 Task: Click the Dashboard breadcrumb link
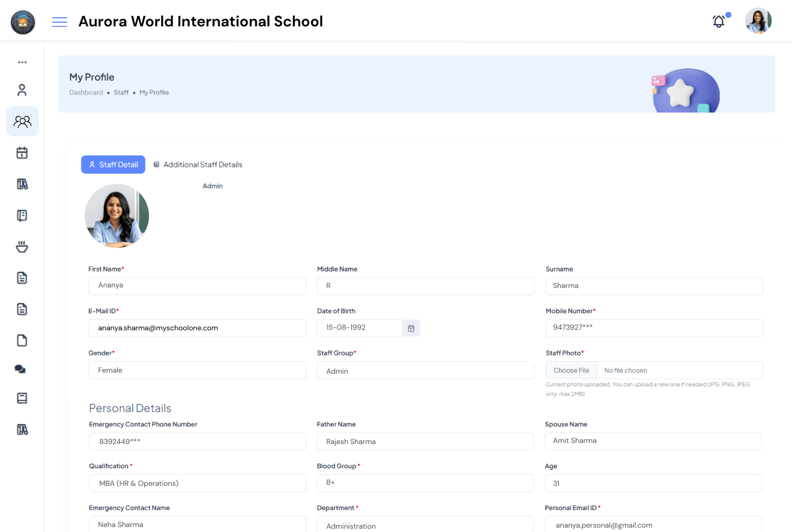click(86, 92)
